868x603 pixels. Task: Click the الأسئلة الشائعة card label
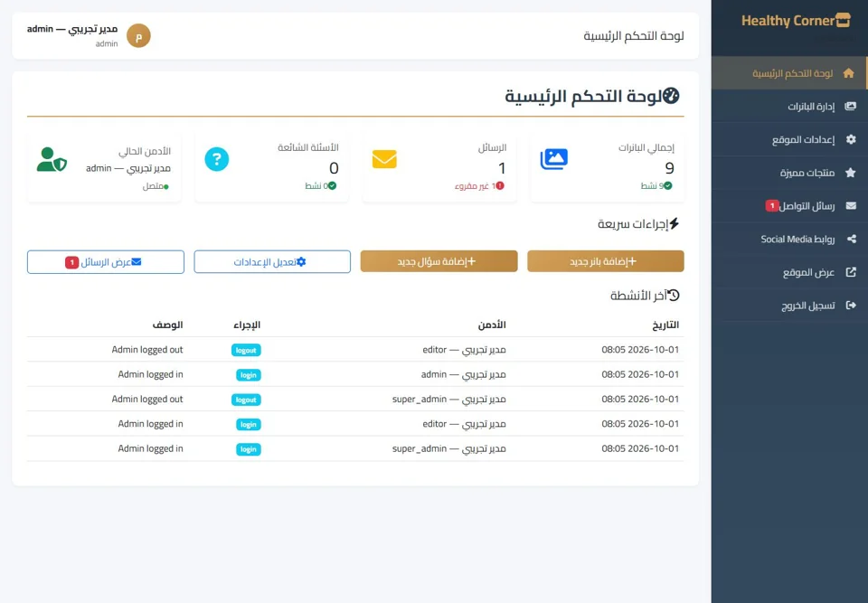tap(307, 147)
